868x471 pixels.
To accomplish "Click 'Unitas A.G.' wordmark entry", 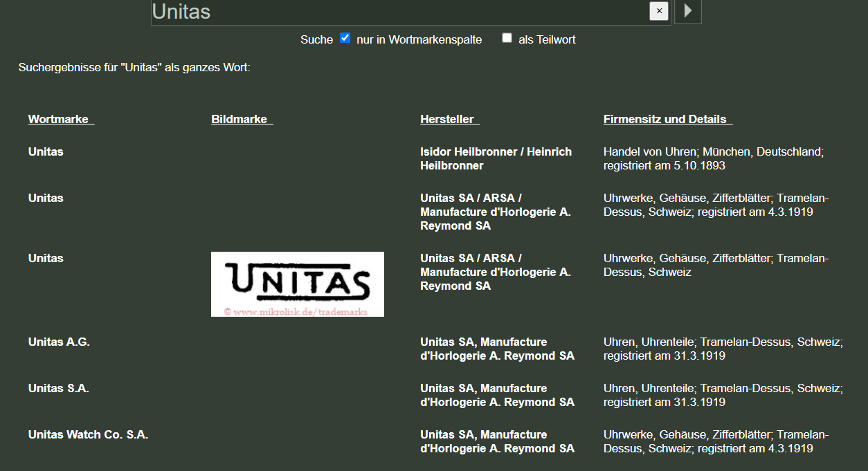I will (59, 342).
